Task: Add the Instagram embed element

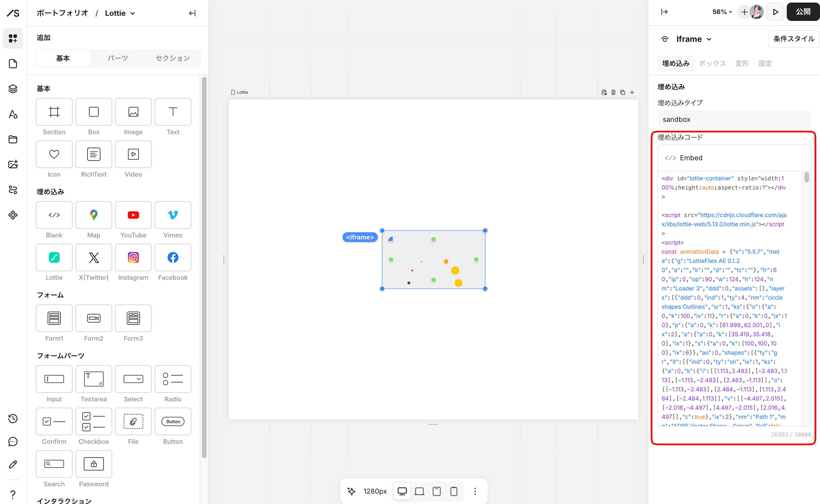Action: pyautogui.click(x=133, y=257)
